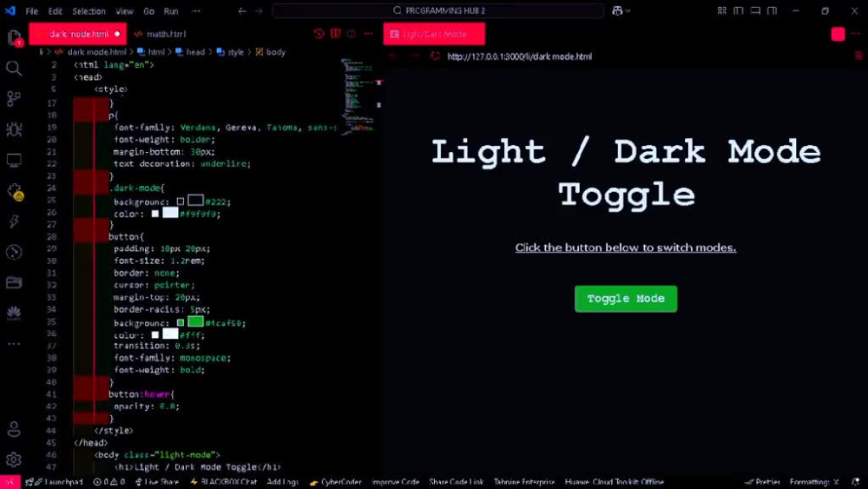This screenshot has width=868, height=489.
Task: Click the lightning bolt activity bar icon
Action: click(14, 221)
